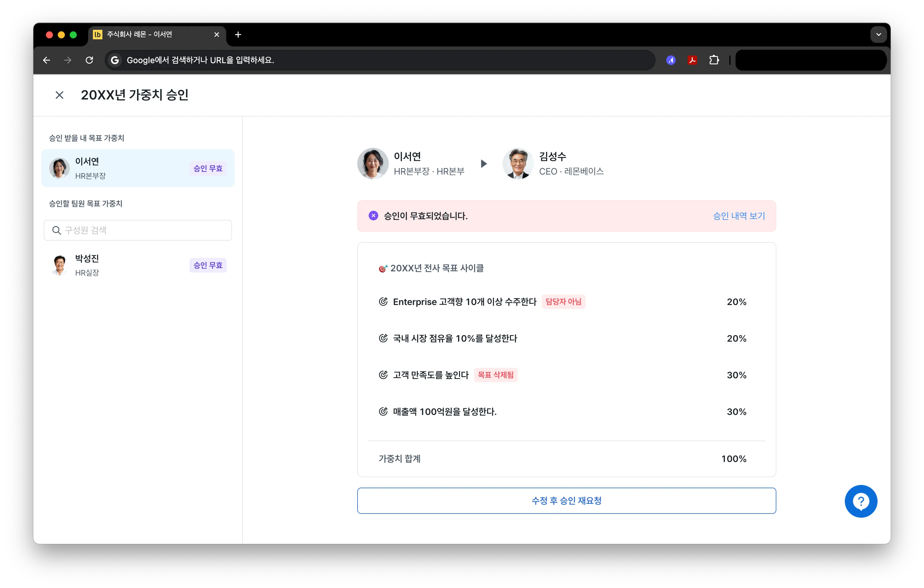This screenshot has height=588, width=924.
Task: Open a new browser tab with plus
Action: [x=238, y=35]
